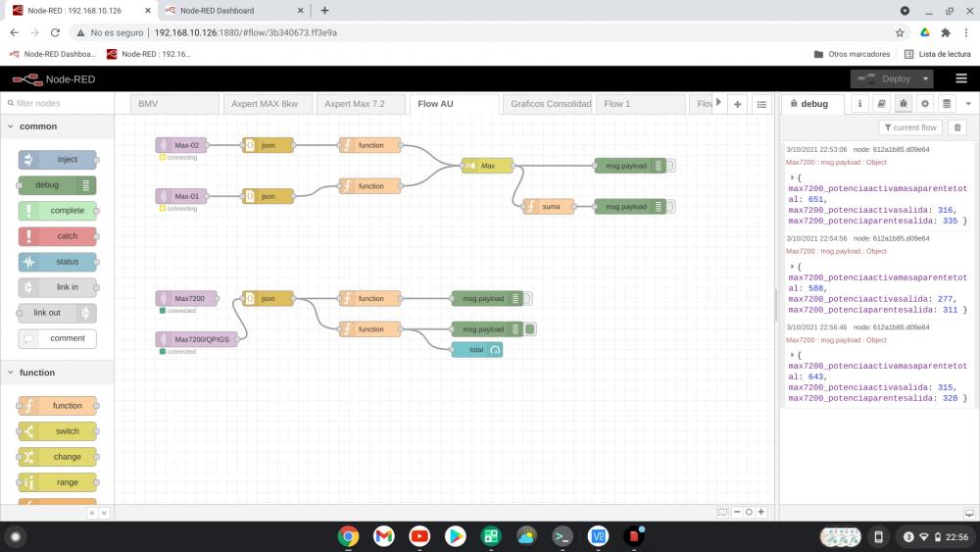Open the Flow 1 tab
This screenshot has width=980, height=552.
641,104
